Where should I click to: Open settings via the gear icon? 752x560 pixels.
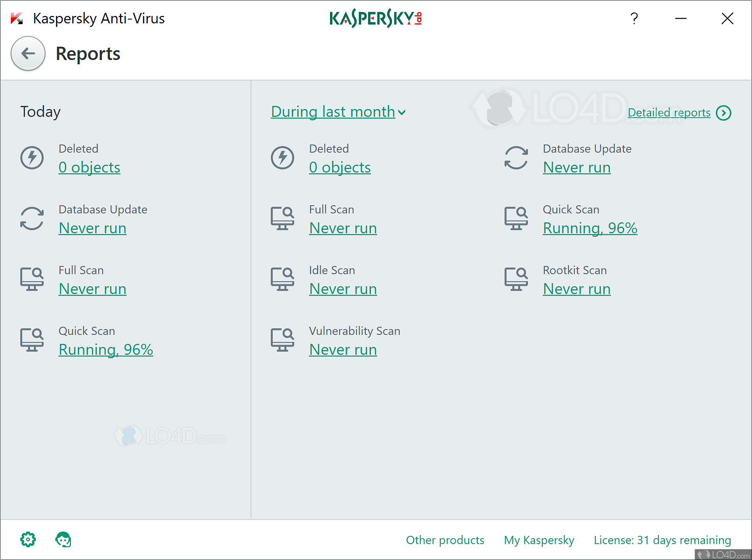(27, 539)
